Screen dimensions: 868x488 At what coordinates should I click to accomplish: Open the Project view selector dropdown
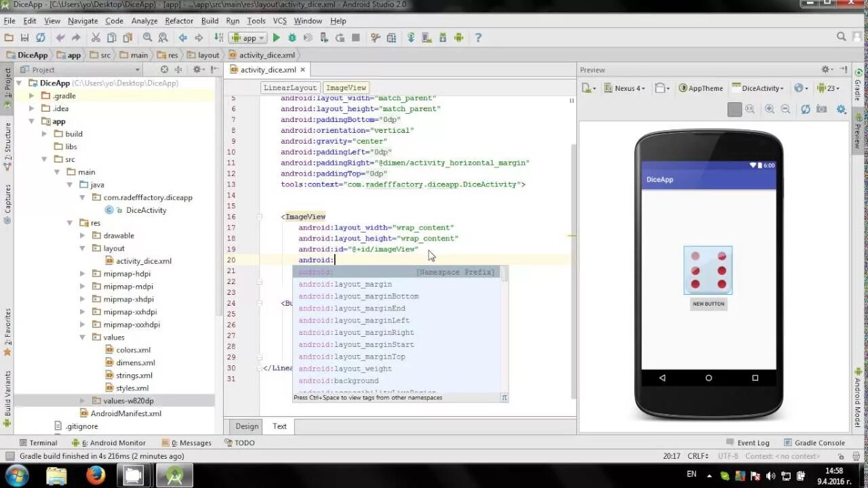[80, 69]
